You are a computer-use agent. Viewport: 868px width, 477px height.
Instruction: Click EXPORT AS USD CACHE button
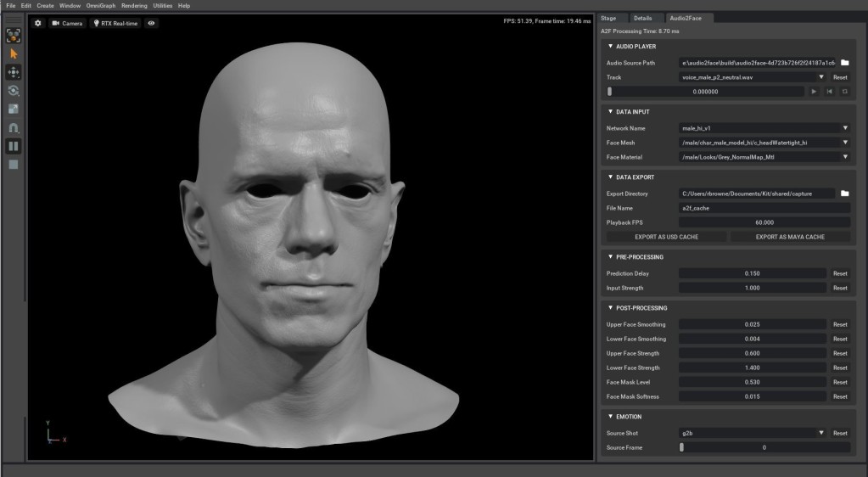666,237
